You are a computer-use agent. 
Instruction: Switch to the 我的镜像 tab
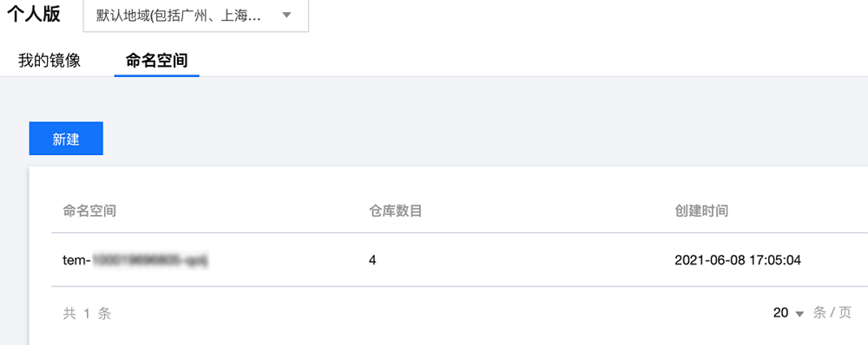click(x=49, y=61)
